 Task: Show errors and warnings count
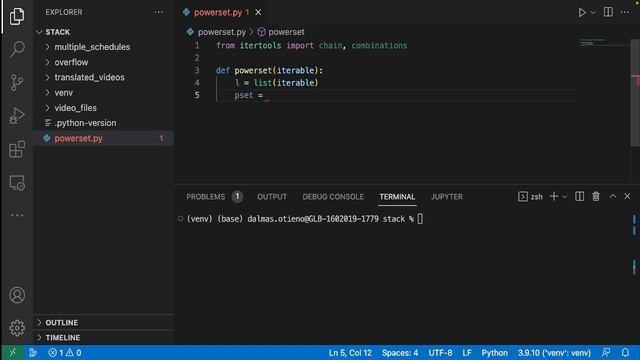tap(65, 353)
